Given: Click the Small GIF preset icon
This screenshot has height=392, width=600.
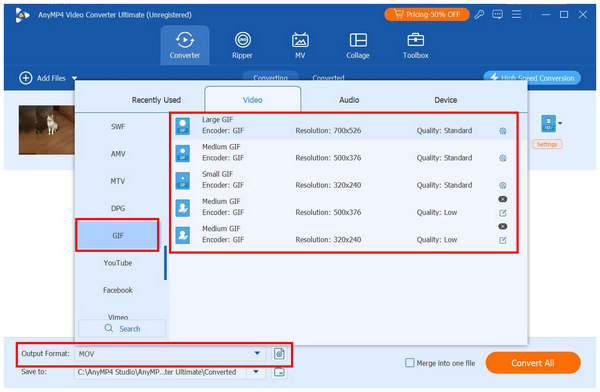Looking at the screenshot, I should click(x=183, y=181).
